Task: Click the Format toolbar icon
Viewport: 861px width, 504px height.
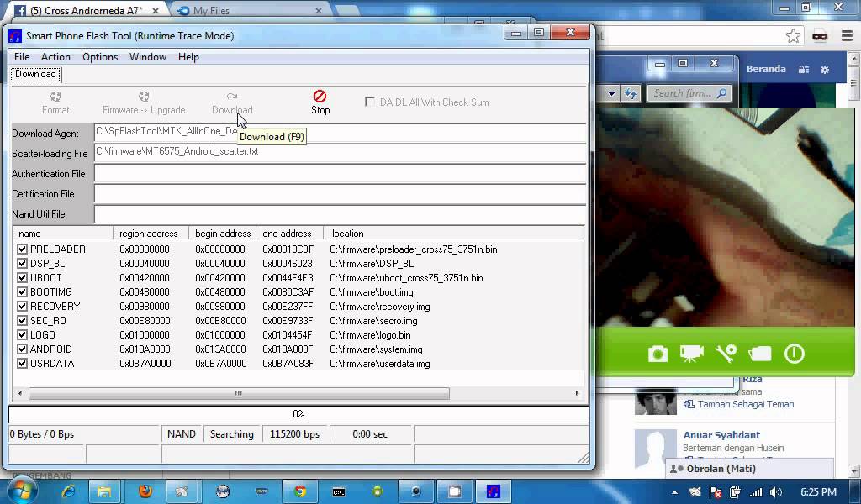Action: tap(55, 97)
